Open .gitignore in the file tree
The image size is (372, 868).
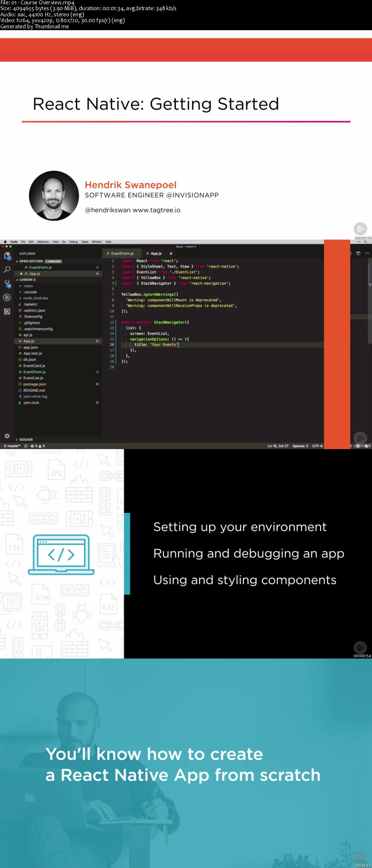pyautogui.click(x=58, y=323)
